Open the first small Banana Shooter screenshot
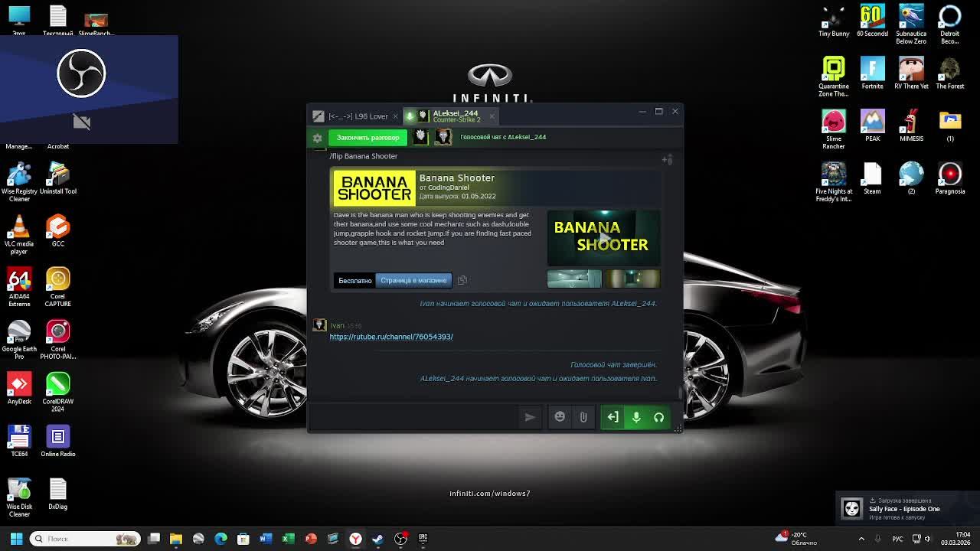Image resolution: width=980 pixels, height=551 pixels. pyautogui.click(x=574, y=279)
